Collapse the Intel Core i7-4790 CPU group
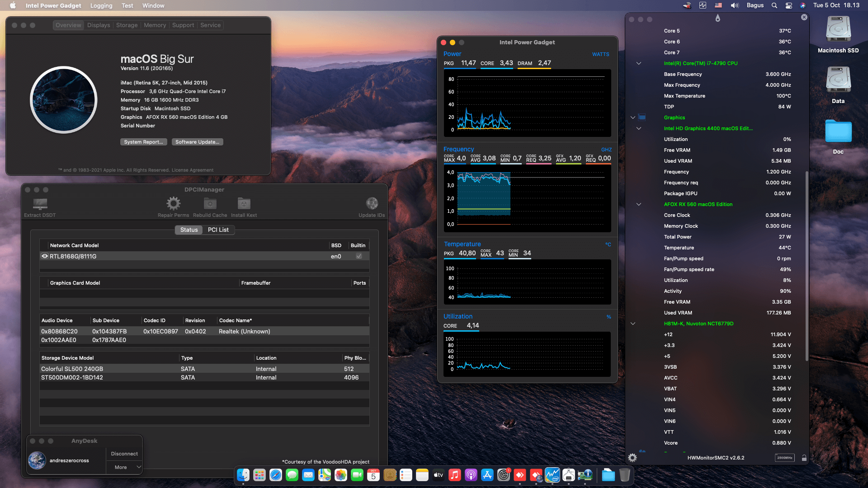This screenshot has width=868, height=488. tap(639, 63)
